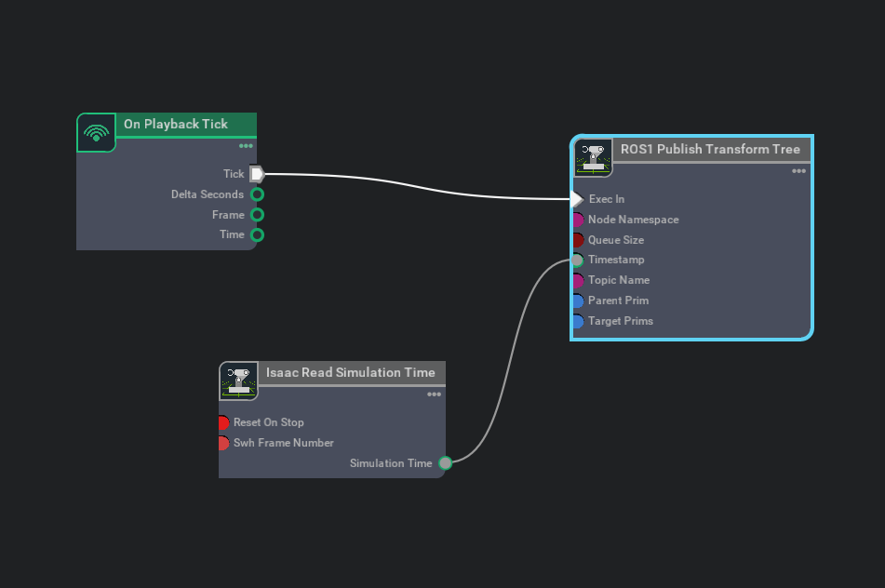885x588 pixels.
Task: Expand On Playback Tick node options dots
Action: (x=246, y=146)
